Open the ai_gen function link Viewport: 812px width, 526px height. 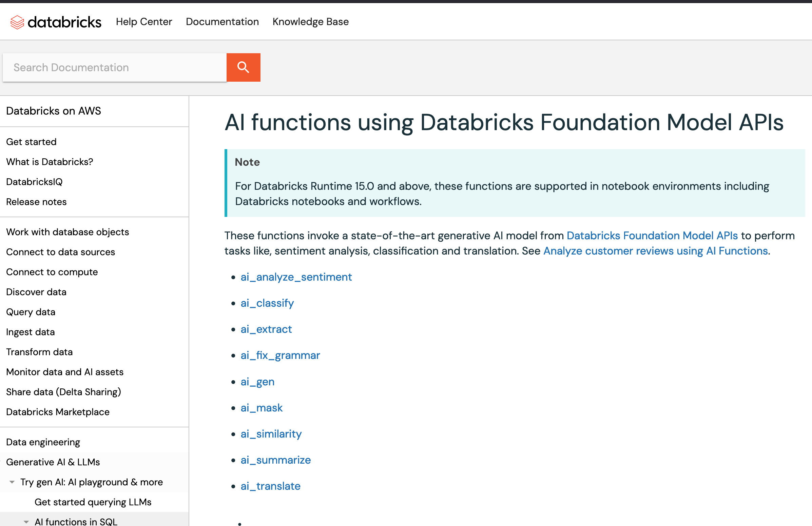point(257,382)
